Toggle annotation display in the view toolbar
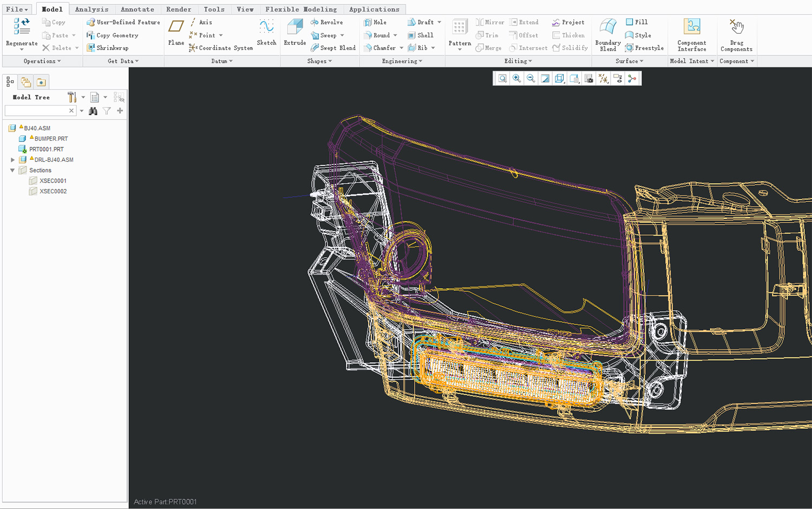The height and width of the screenshot is (509, 812). (x=618, y=79)
